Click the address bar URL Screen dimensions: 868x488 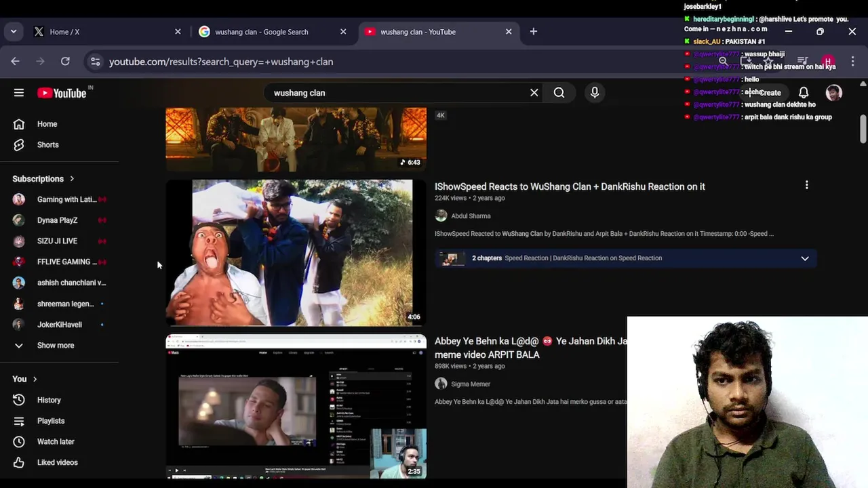(221, 62)
